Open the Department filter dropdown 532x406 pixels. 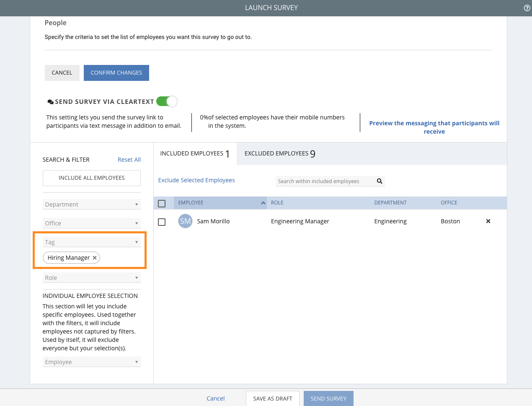[x=91, y=204]
